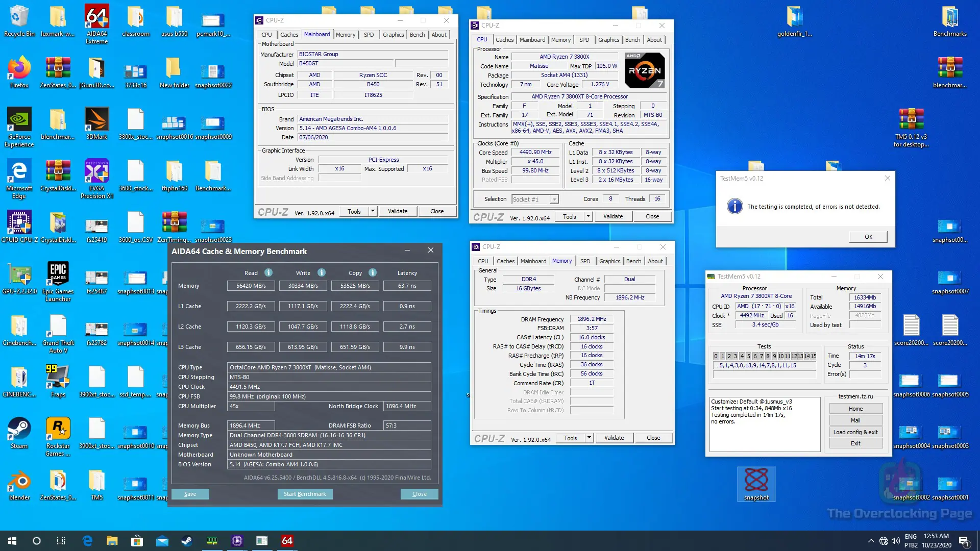
Task: Click the BIOSTAR Group manufacturer value
Action: (373, 54)
